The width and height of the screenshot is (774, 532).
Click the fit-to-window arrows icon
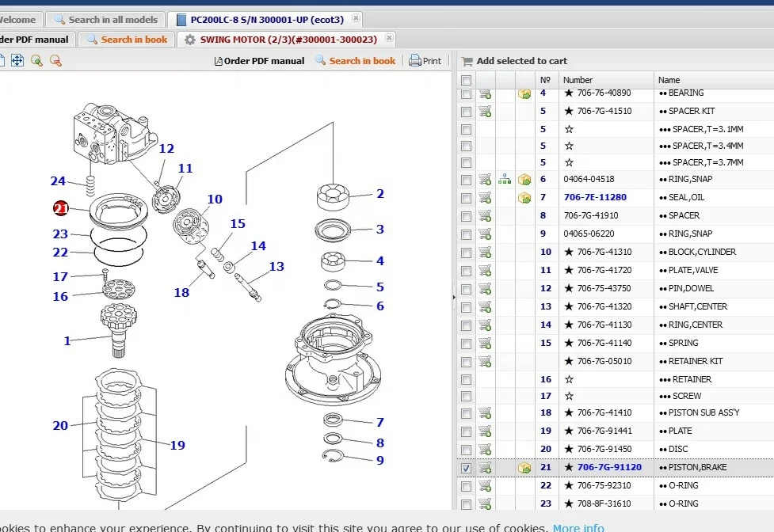[x=17, y=61]
